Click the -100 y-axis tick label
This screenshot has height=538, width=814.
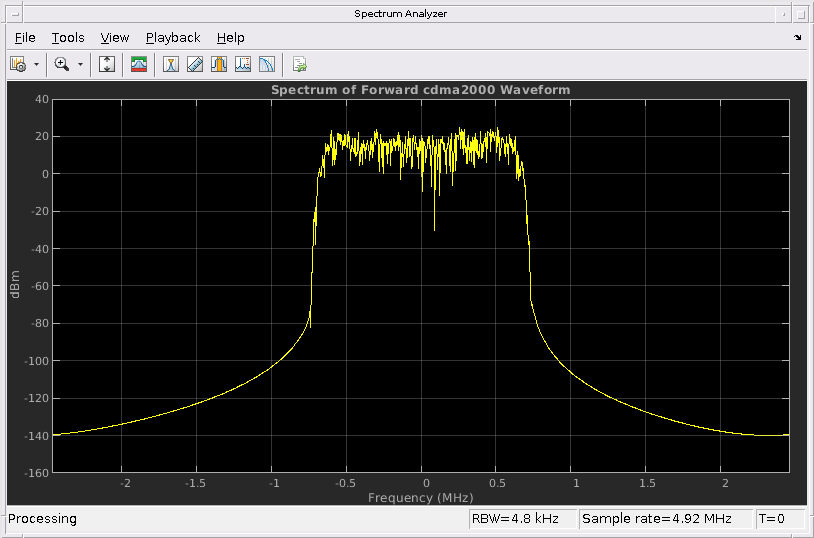tap(36, 361)
